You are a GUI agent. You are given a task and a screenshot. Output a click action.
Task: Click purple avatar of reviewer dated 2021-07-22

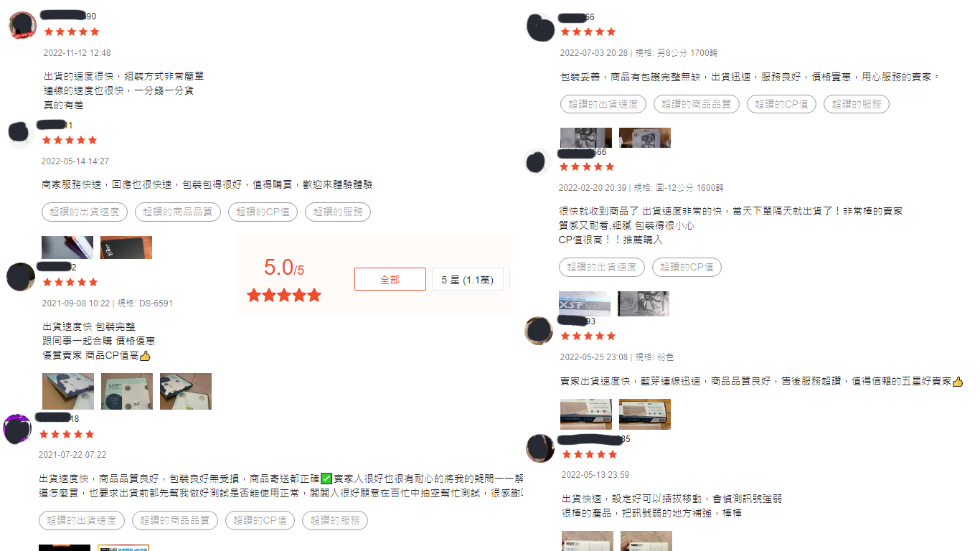click(18, 428)
